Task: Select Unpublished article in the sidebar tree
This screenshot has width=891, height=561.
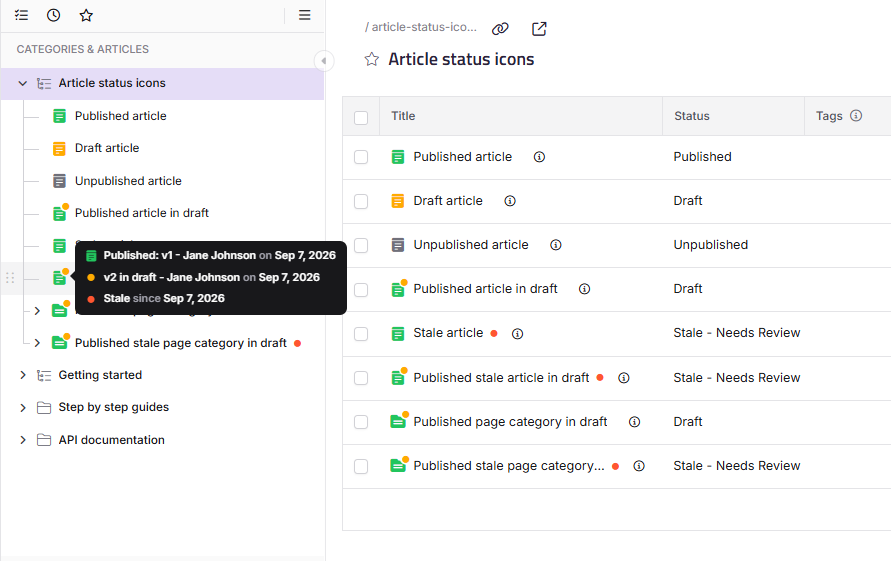Action: [128, 181]
